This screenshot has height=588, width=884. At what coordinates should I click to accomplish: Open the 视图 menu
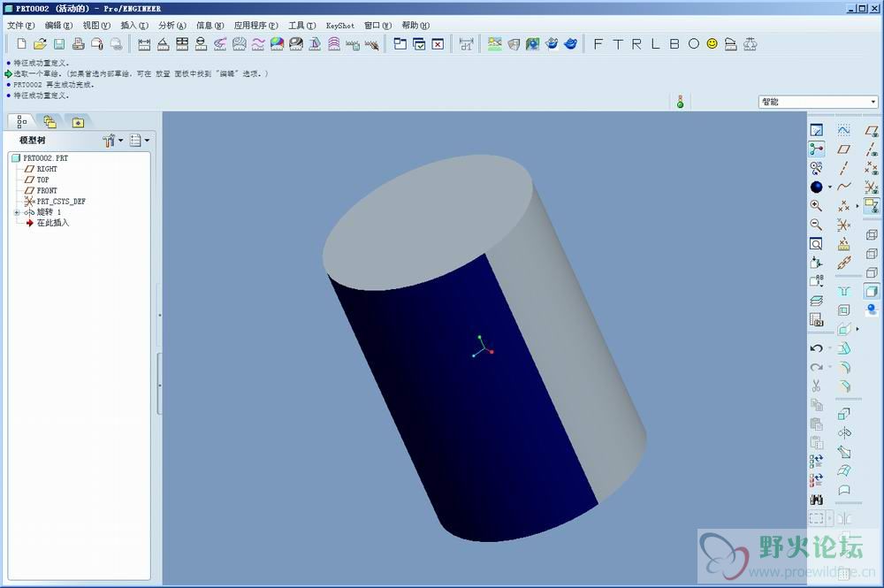pyautogui.click(x=96, y=26)
